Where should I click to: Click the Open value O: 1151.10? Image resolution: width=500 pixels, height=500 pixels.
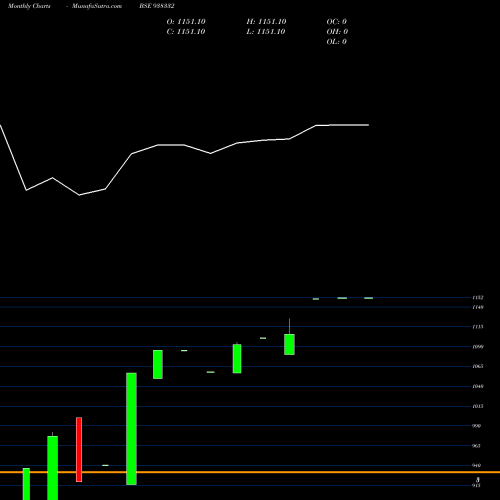point(186,22)
